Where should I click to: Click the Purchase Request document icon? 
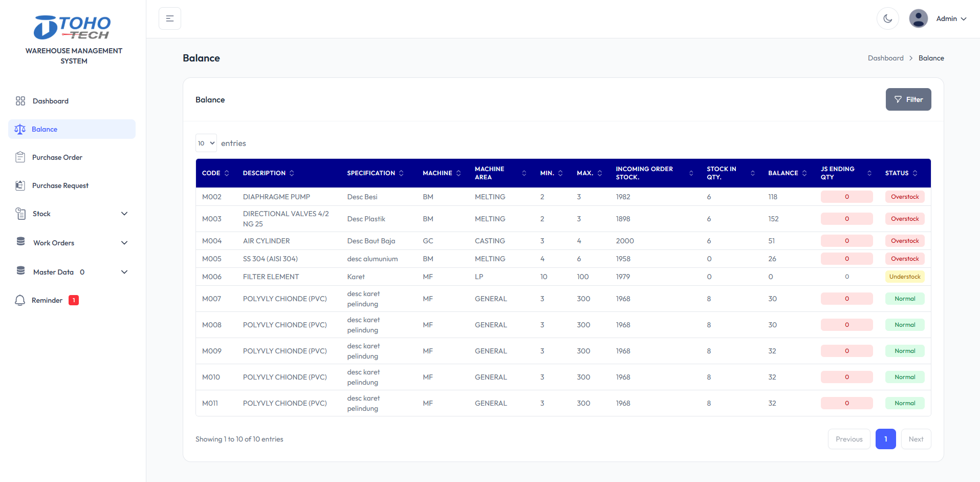coord(20,185)
